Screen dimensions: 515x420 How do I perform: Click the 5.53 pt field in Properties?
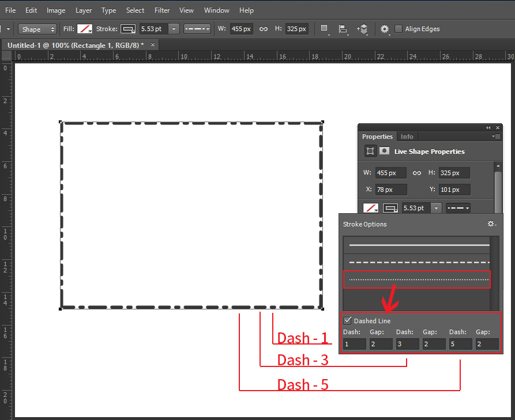click(416, 208)
